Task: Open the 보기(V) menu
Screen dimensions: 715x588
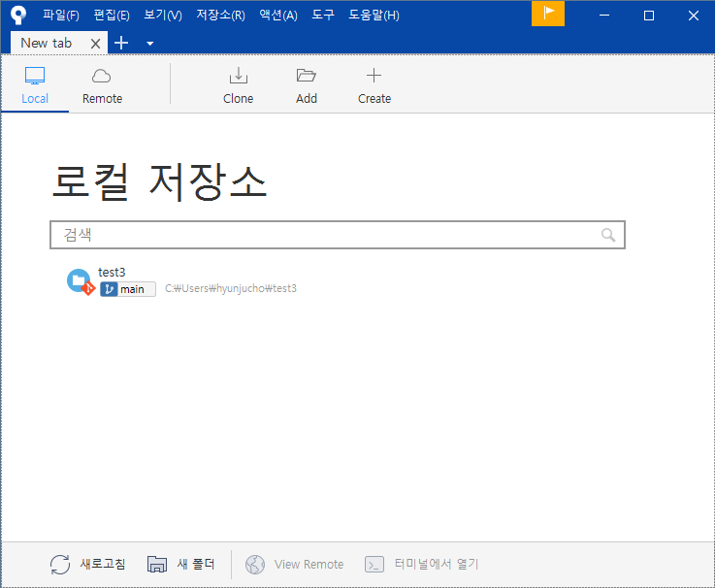Action: coord(163,16)
